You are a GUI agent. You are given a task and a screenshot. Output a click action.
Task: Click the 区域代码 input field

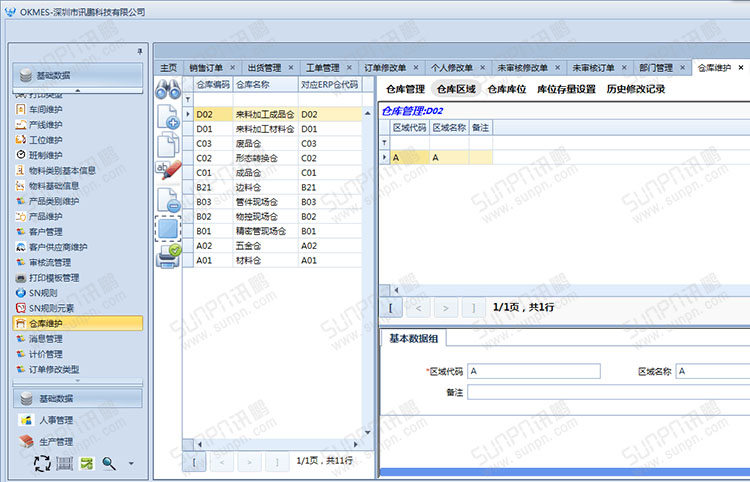[x=533, y=371]
